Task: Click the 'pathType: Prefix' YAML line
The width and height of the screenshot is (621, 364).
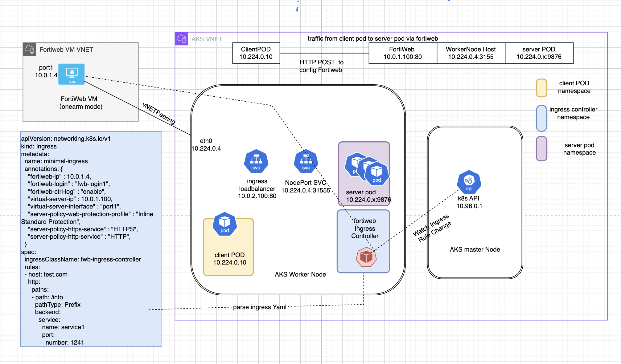Action: pyautogui.click(x=58, y=305)
